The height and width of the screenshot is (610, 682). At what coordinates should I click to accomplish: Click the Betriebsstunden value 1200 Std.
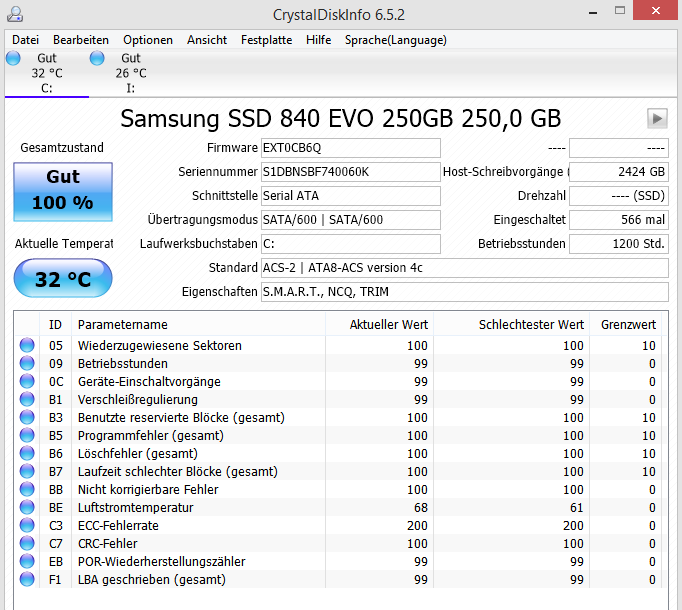(x=619, y=244)
